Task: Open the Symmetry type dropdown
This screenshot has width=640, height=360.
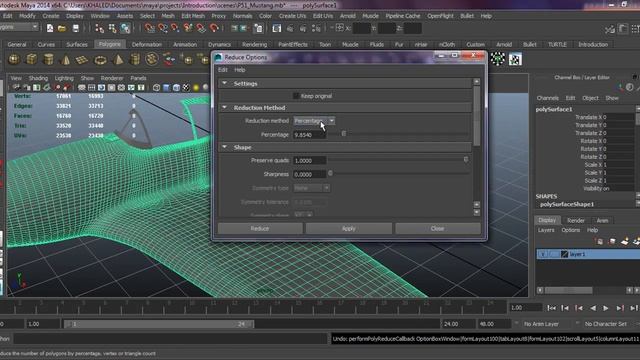Action: [312, 188]
